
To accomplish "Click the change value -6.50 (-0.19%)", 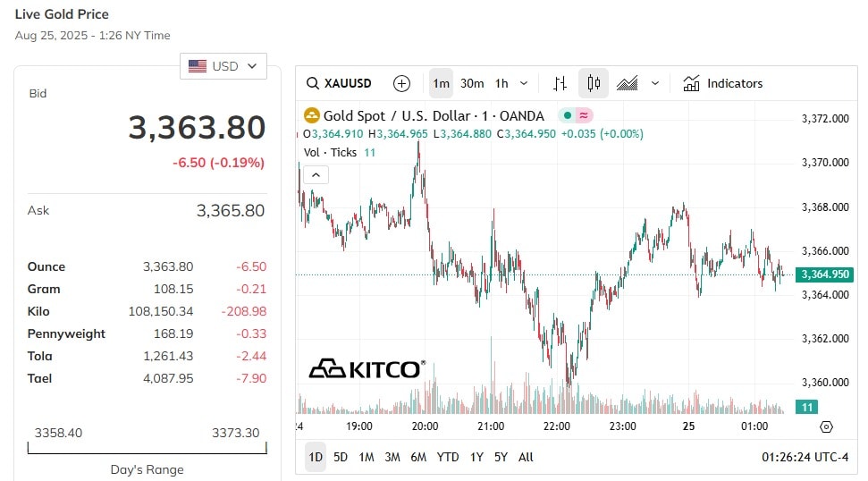I will point(219,163).
